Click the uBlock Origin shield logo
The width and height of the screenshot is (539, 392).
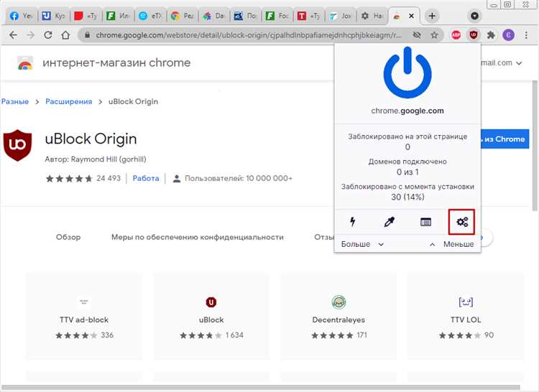[17, 145]
